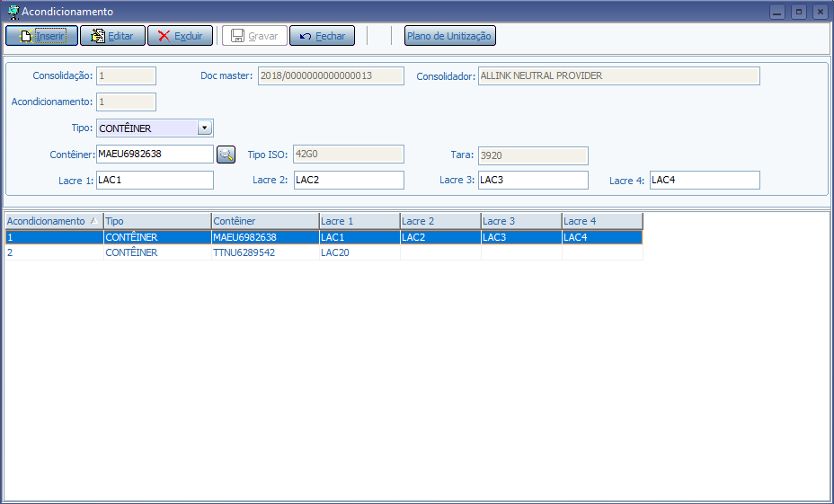
Task: Click the Editar button
Action: click(x=112, y=36)
